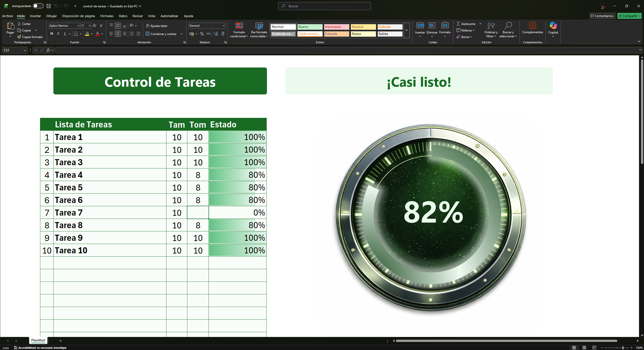Apply Dar formato como tabla
This screenshot has height=350, width=644.
tap(258, 30)
